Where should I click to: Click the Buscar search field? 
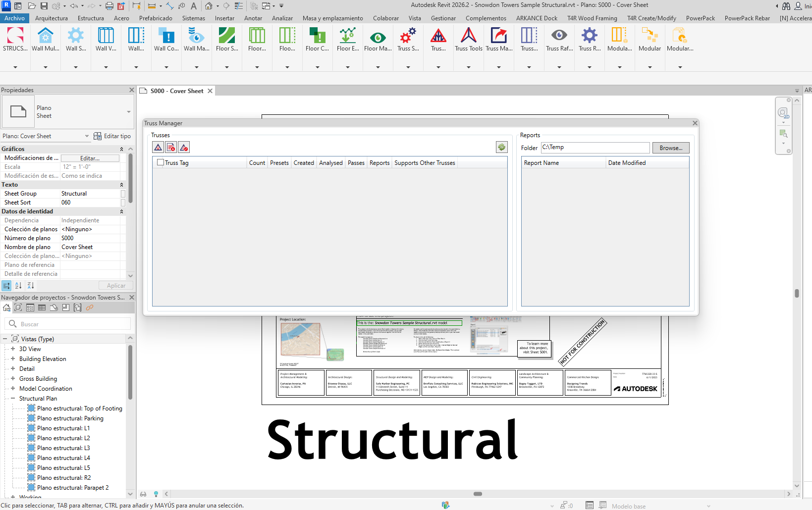(x=69, y=324)
